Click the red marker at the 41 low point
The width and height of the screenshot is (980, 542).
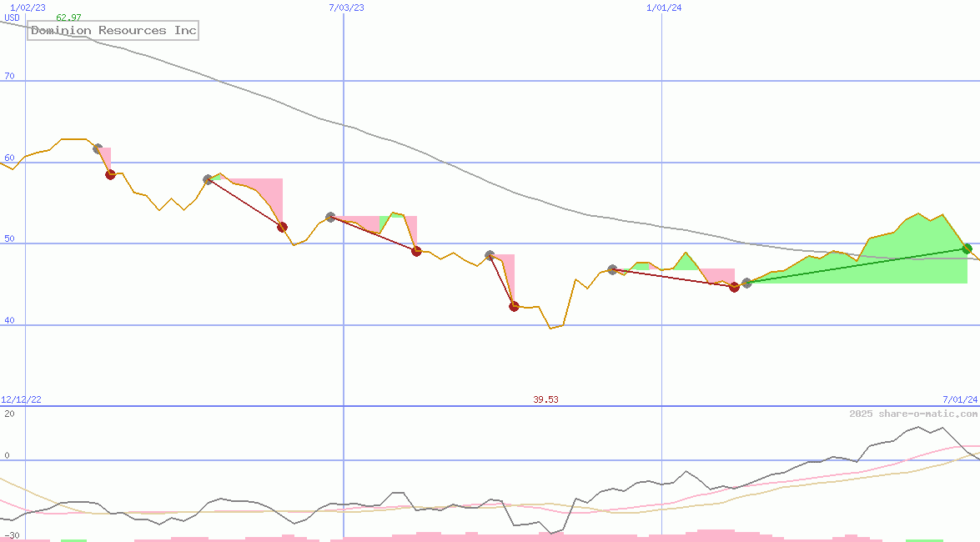tap(513, 306)
